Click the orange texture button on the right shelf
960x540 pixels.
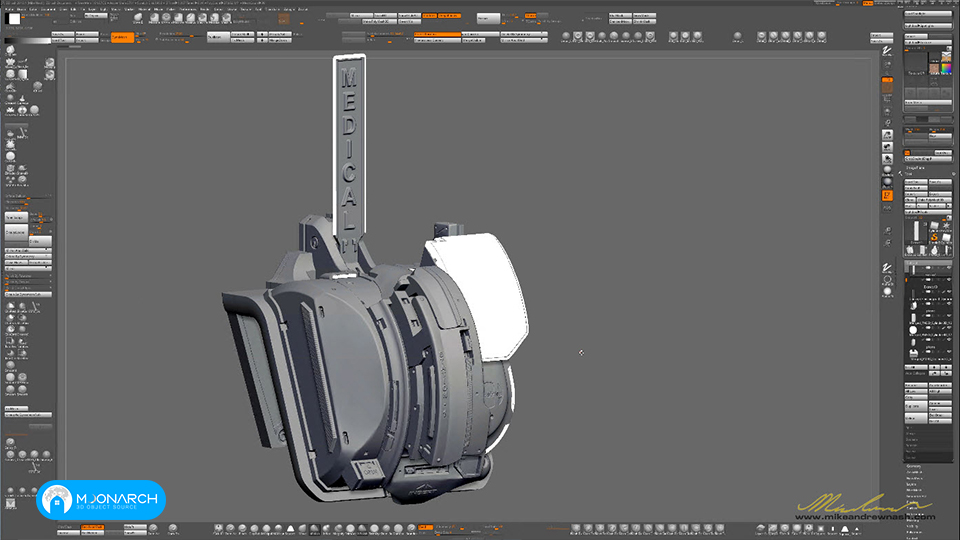coord(887,84)
